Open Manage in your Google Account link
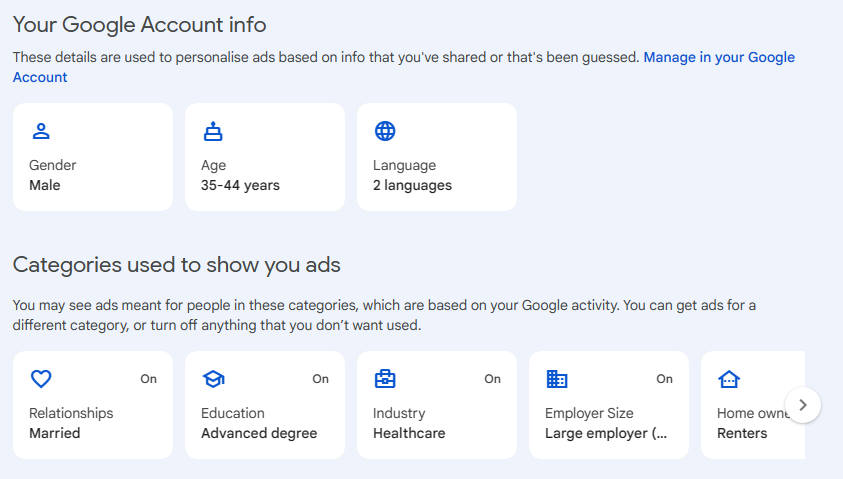The width and height of the screenshot is (843, 479). [x=719, y=57]
